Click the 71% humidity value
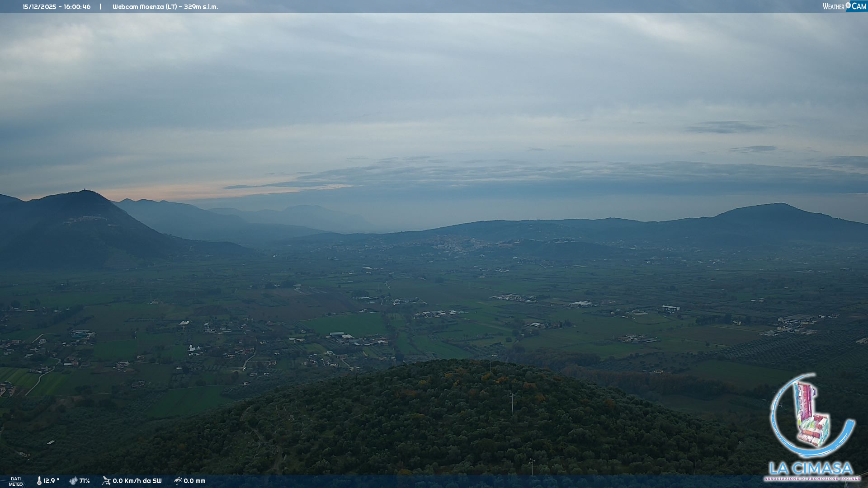The width and height of the screenshot is (868, 488). pyautogui.click(x=85, y=481)
